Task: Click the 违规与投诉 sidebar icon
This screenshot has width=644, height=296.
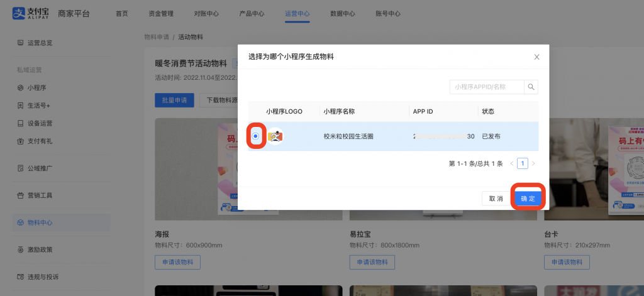Action: point(21,277)
